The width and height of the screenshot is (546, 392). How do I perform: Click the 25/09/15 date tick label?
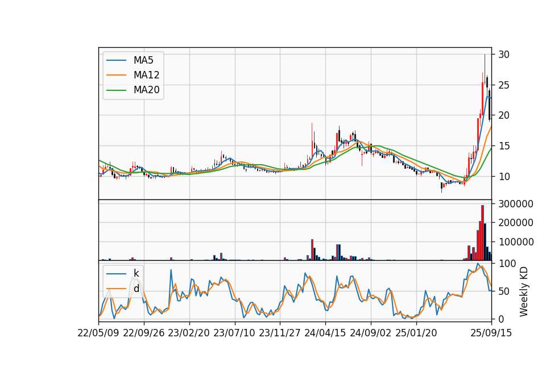(x=491, y=333)
